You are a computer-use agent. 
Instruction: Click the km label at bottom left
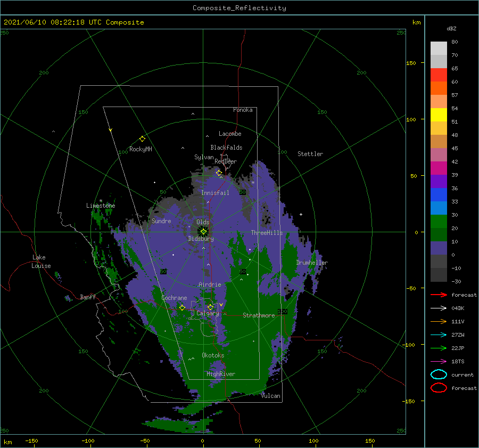tap(7, 442)
